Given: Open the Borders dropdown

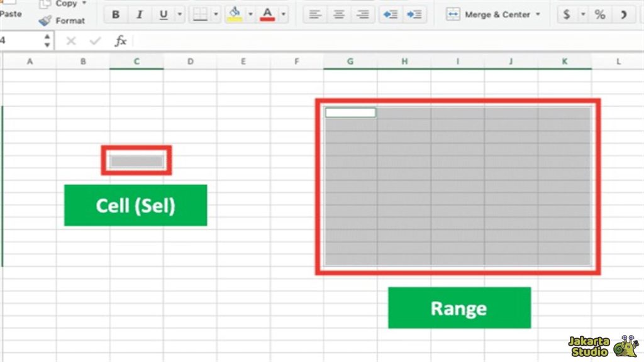Looking at the screenshot, I should (x=216, y=14).
